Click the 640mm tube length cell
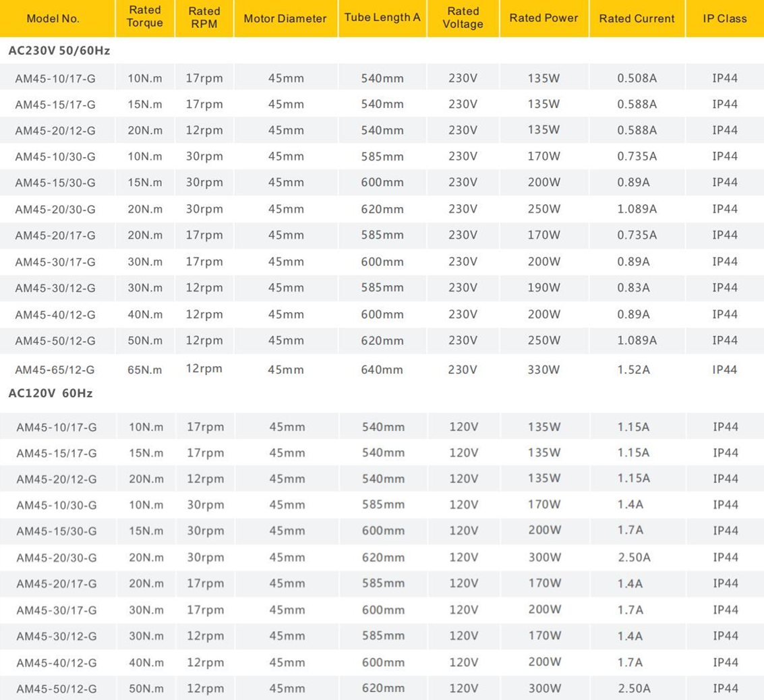The width and height of the screenshot is (764, 700). 382,370
